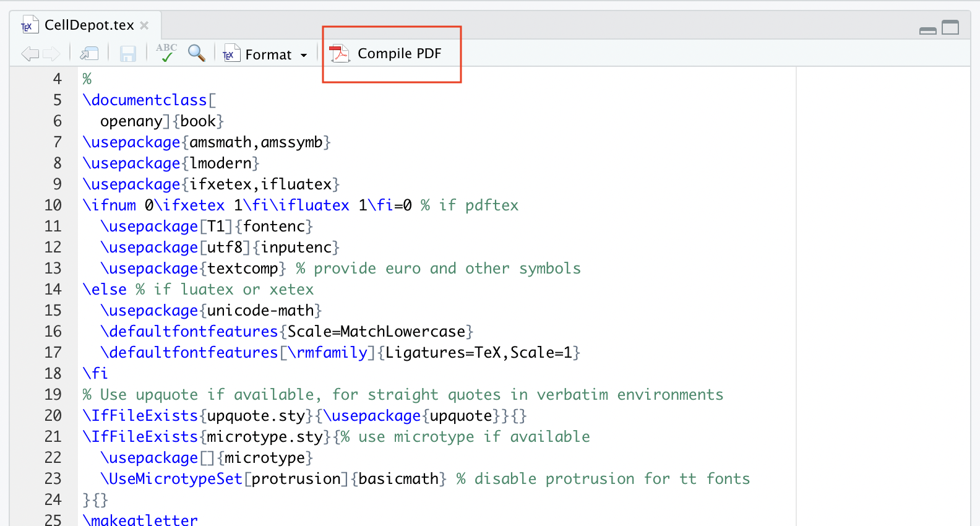
Task: Maximize the source editor pane
Action: pyautogui.click(x=950, y=28)
